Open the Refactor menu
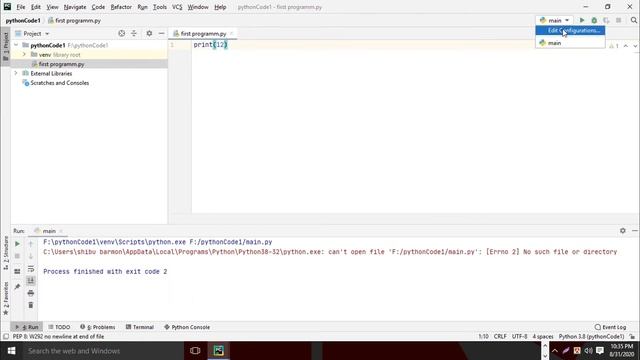The height and width of the screenshot is (360, 640). tap(121, 7)
